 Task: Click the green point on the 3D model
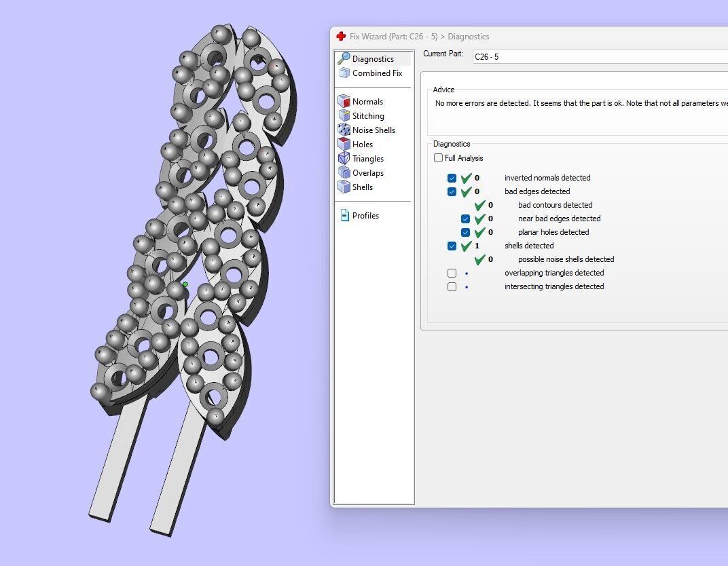185,284
